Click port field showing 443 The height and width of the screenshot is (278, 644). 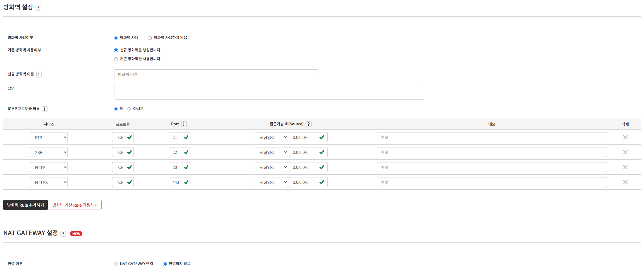point(180,182)
